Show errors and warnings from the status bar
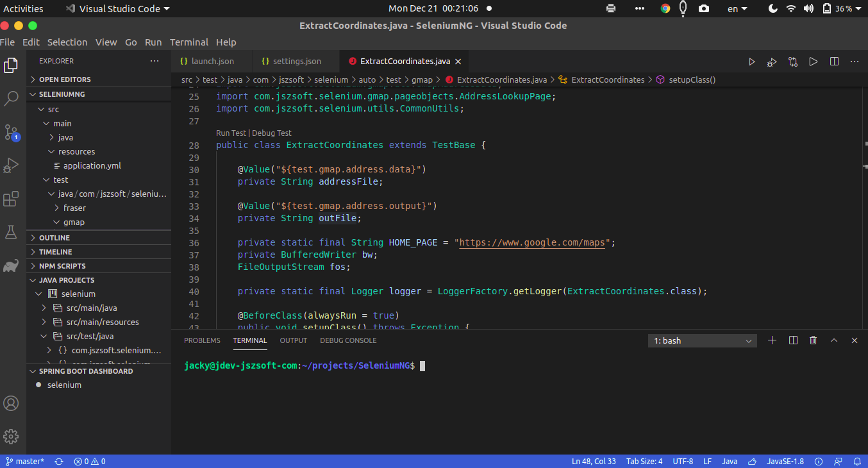 pos(90,461)
